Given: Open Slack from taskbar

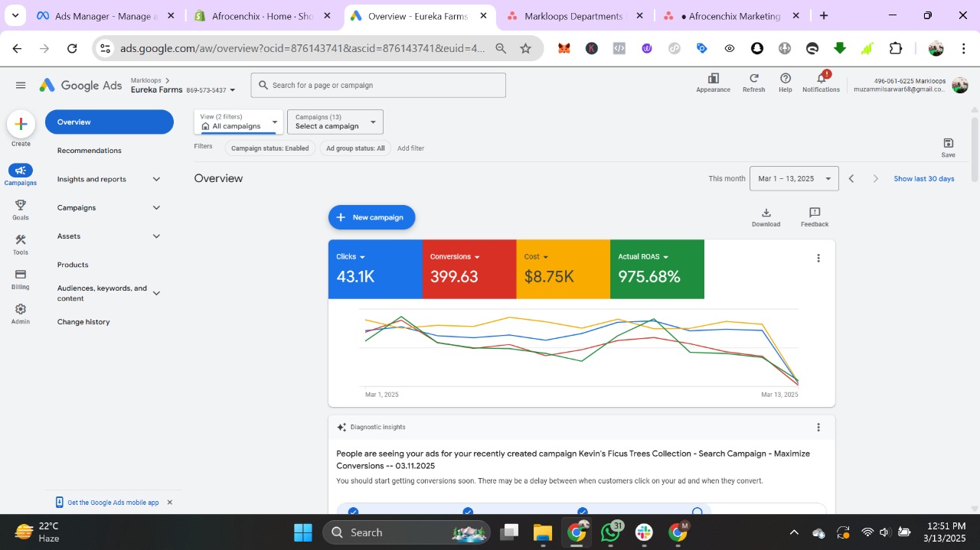Looking at the screenshot, I should [x=644, y=532].
